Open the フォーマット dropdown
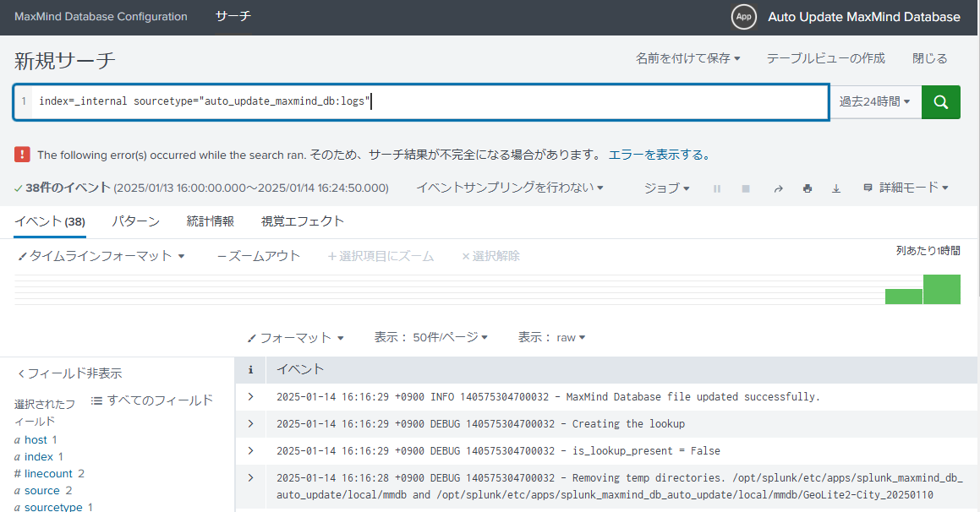Viewport: 980px width, 512px height. click(x=295, y=336)
